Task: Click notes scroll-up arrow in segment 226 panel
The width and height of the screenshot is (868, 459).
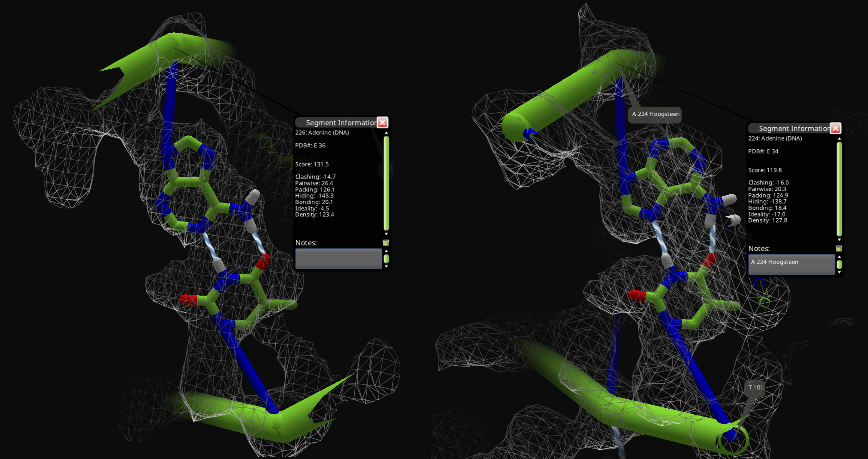Action: 386,251
